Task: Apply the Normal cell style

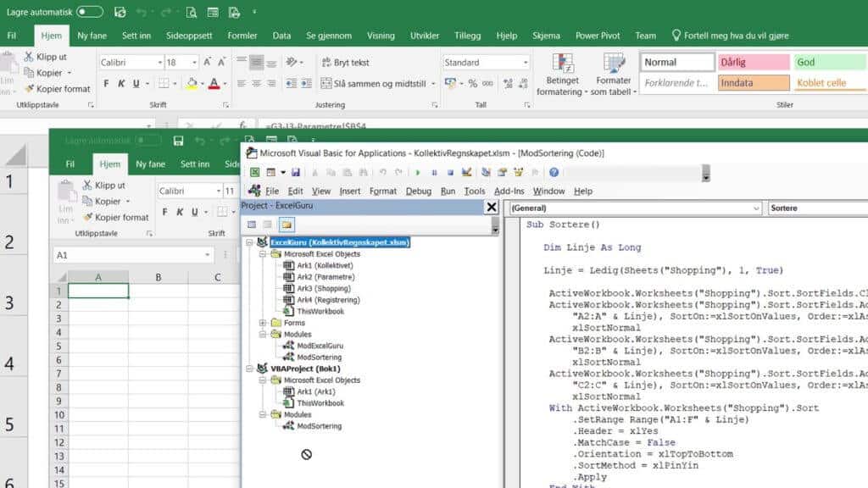Action: (677, 62)
